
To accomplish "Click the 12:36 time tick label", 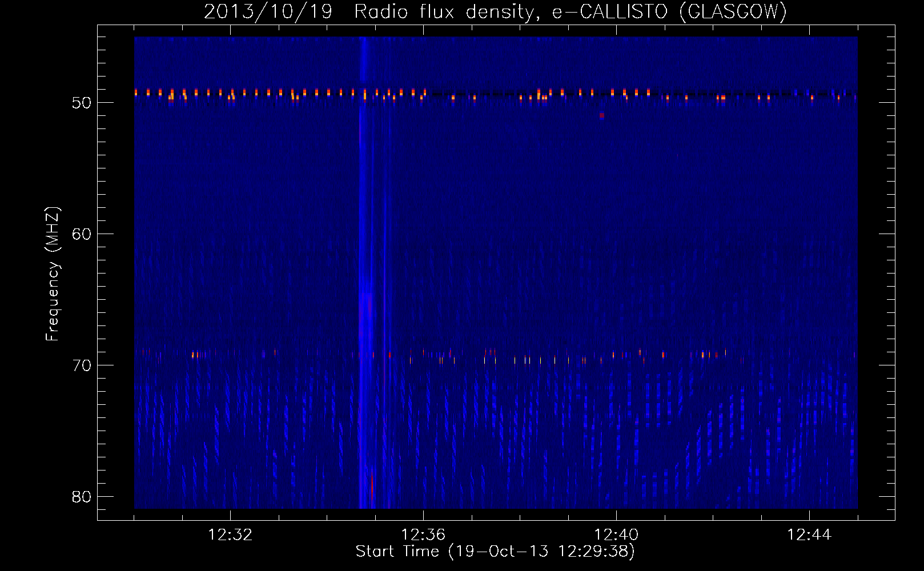I will 423,535.
